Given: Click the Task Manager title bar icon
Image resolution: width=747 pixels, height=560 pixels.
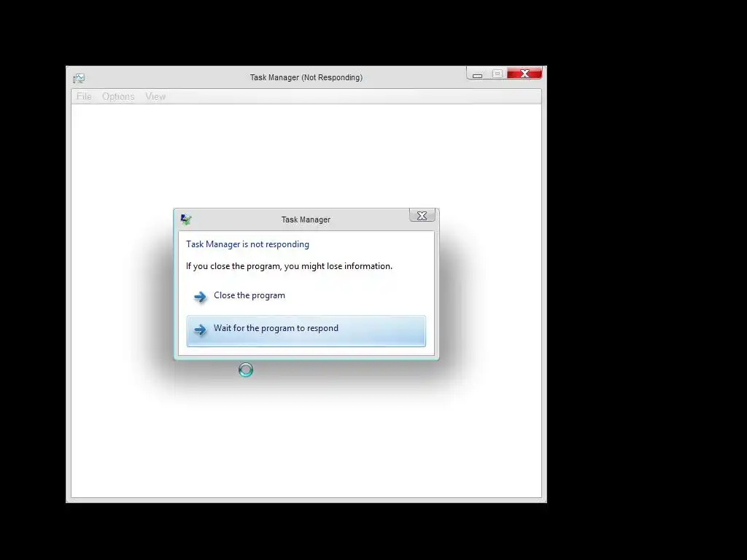Looking at the screenshot, I should pyautogui.click(x=79, y=78).
